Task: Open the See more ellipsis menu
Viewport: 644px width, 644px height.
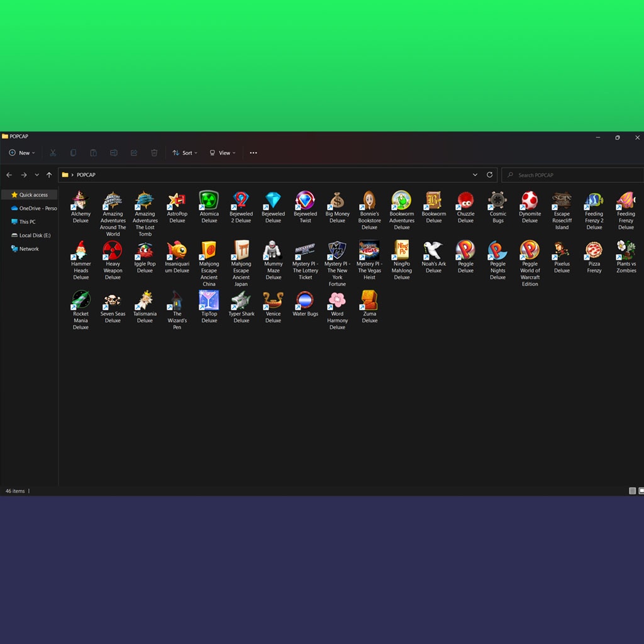Action: point(253,153)
